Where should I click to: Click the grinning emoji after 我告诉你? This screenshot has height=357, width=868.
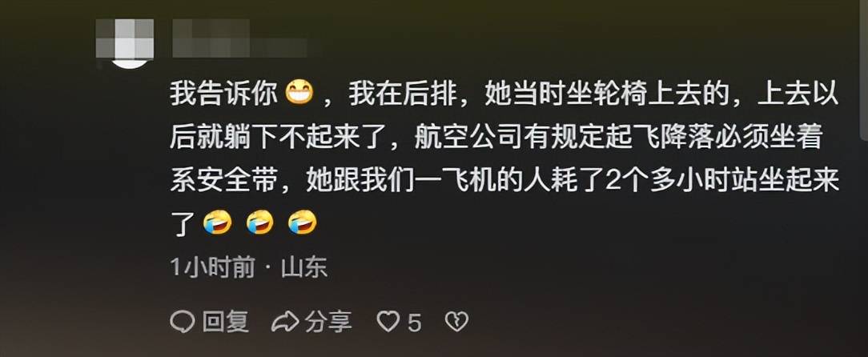[299, 95]
